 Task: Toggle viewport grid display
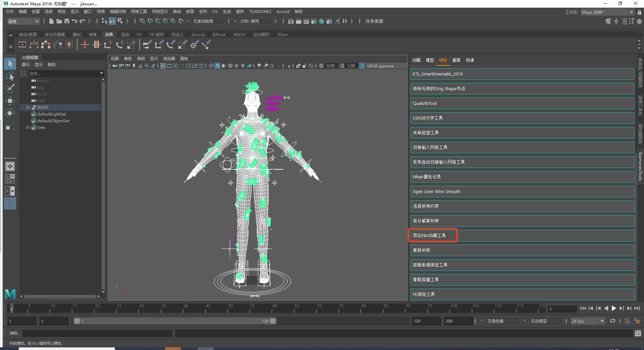pos(163,66)
